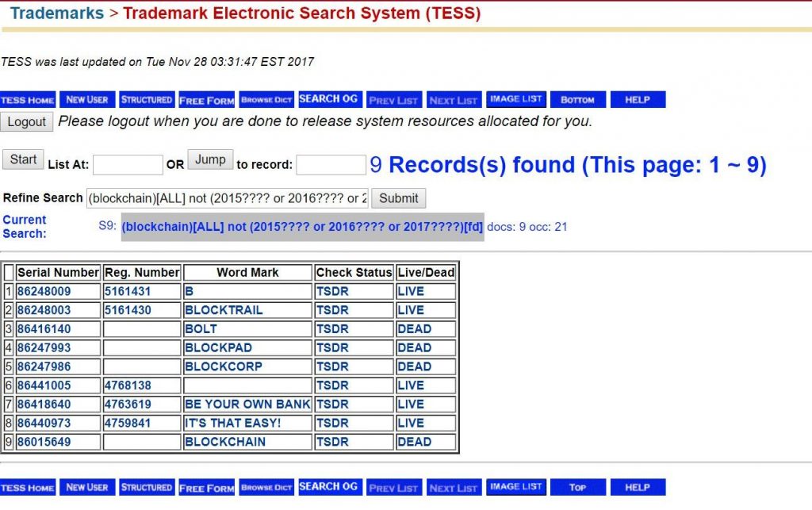
Task: Click the Jump button
Action: tap(210, 159)
